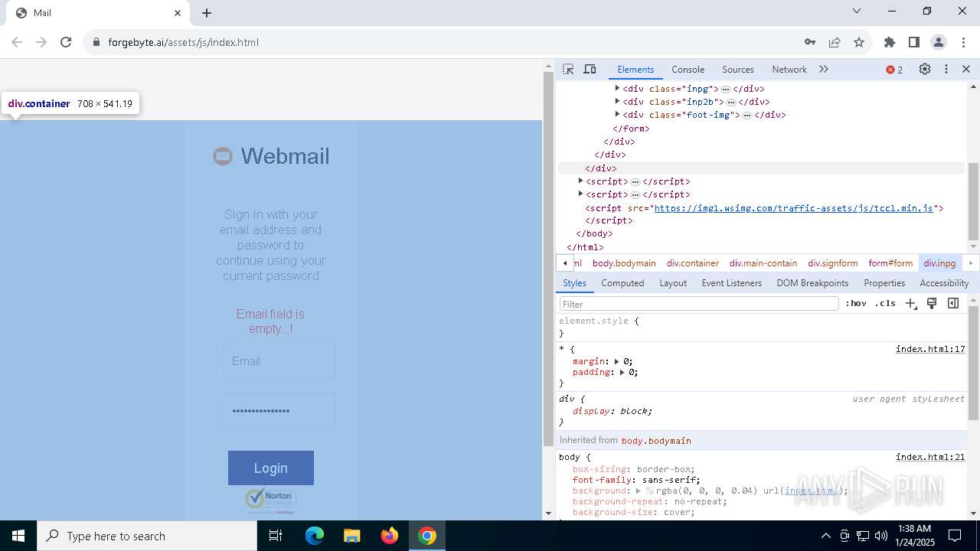
Task: Toggle rendering emulations brush icon
Action: [x=932, y=303]
